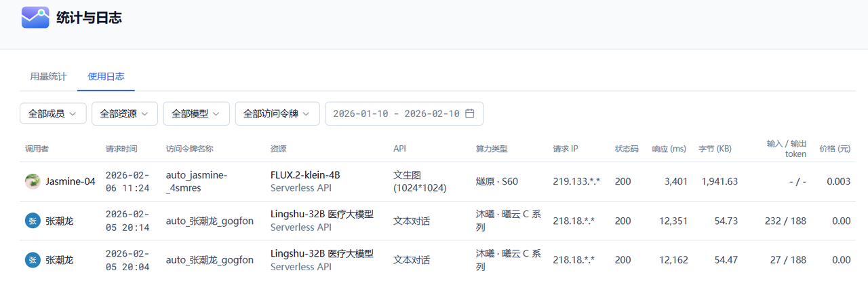
Task: Click 张潮龙 avatar in the 20:14 row
Action: 33,221
